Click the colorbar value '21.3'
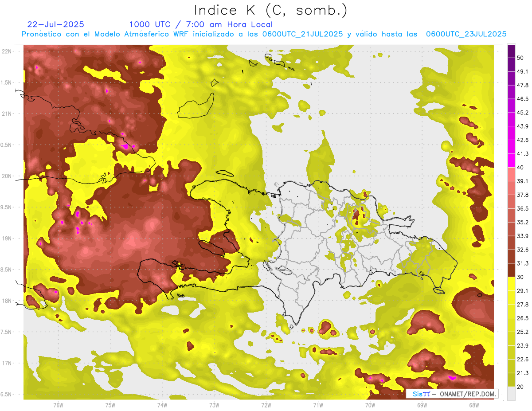 (x=523, y=373)
